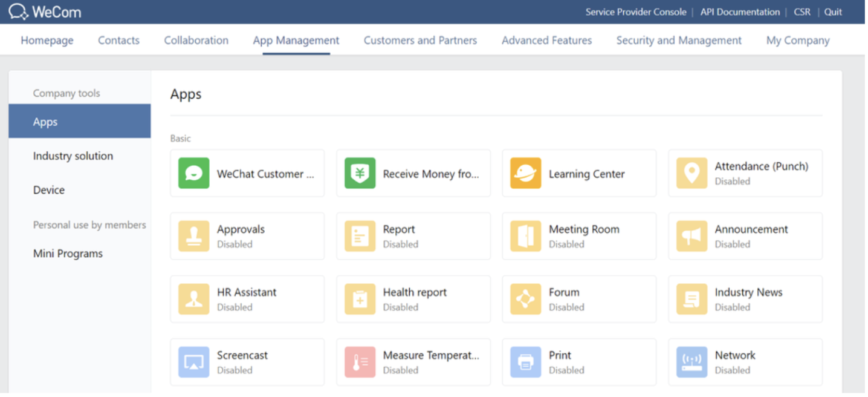The width and height of the screenshot is (868, 397).
Task: Open Customers and Partners tab
Action: (420, 41)
